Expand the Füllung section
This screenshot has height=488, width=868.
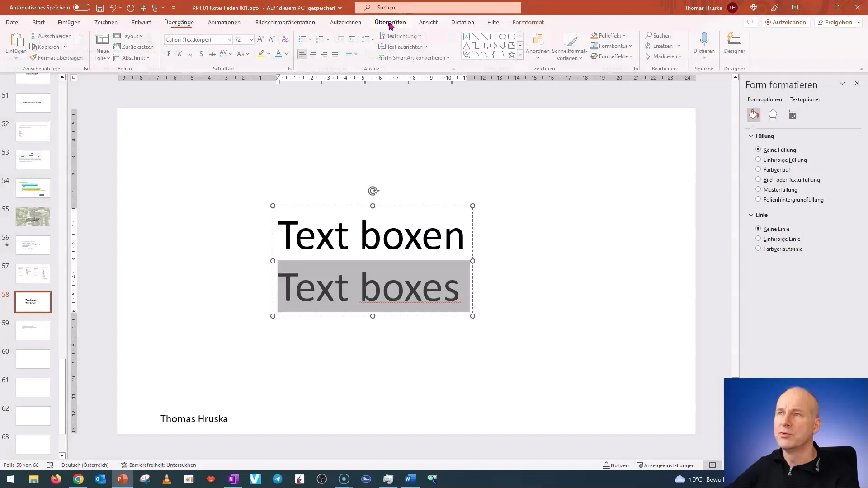[751, 136]
